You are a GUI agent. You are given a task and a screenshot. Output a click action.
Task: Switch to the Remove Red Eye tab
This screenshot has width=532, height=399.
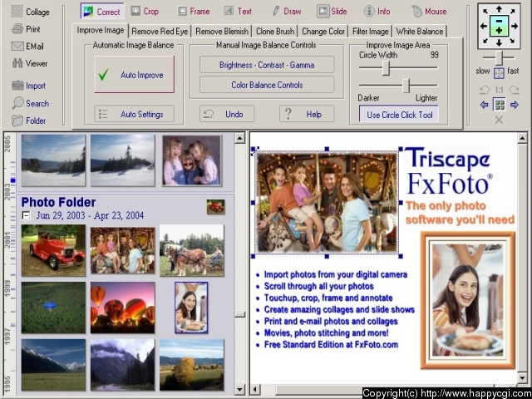pos(160,32)
